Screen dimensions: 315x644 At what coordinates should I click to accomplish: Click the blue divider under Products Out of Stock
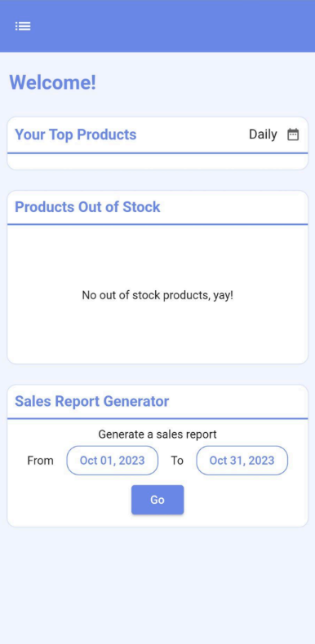pos(157,224)
